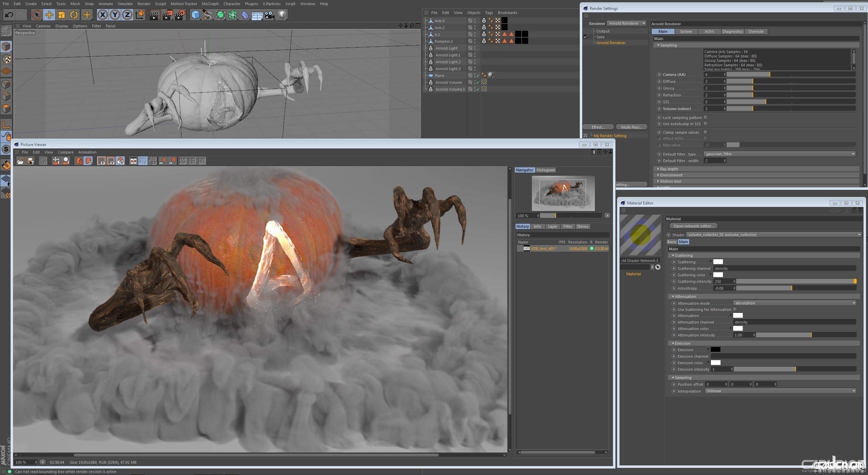Toggle Arnold Volume enabled checkmark

pos(478,82)
